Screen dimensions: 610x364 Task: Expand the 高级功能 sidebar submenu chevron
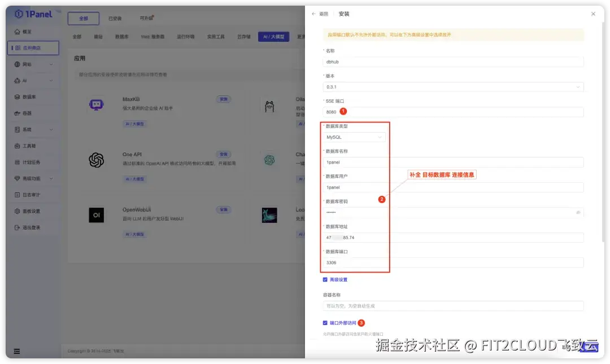(51, 178)
